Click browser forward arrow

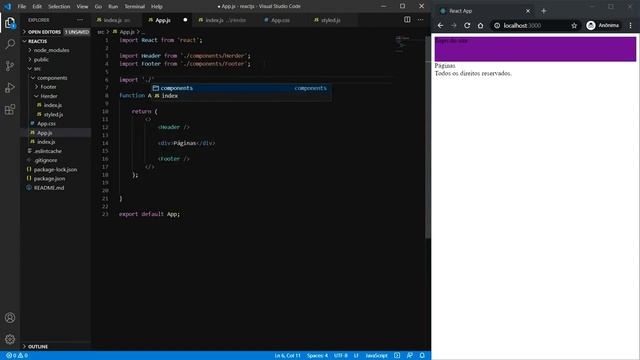(x=453, y=25)
